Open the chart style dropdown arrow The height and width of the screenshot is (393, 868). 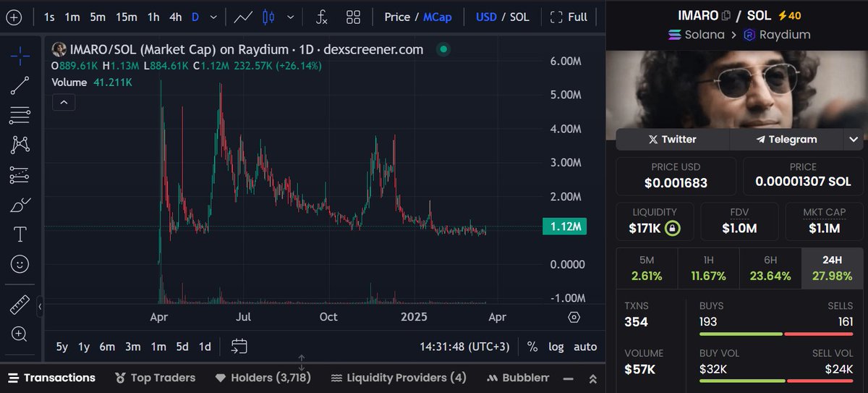pos(291,17)
